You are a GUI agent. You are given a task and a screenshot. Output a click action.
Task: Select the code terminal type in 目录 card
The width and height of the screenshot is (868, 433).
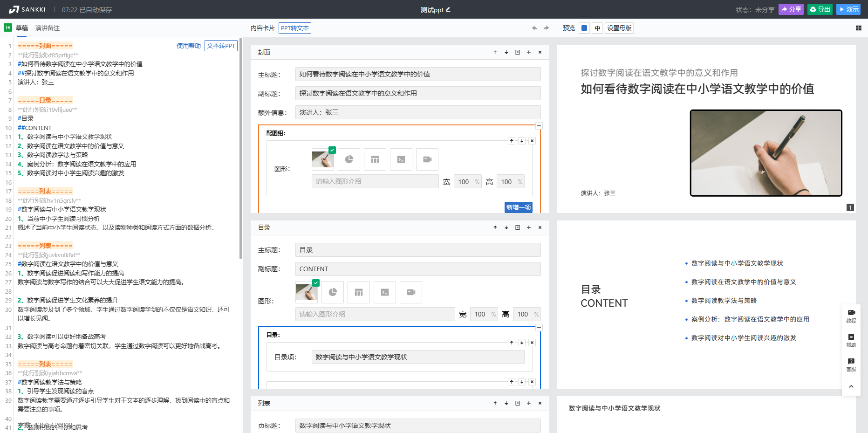point(385,292)
